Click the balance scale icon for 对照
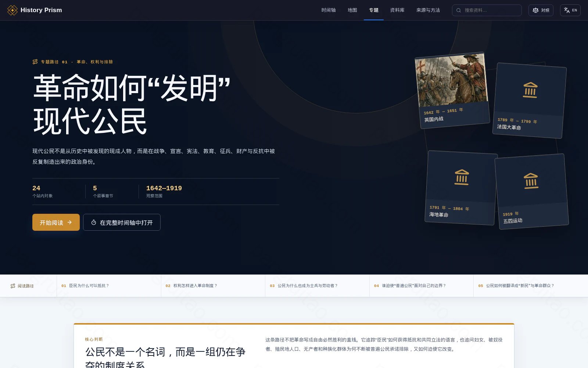The image size is (588, 368). point(535,10)
